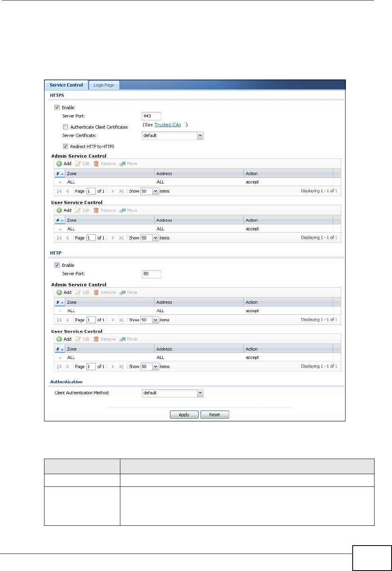392x571 pixels.
Task: Remove entry in HTTPS Admin Service Control
Action: [105, 164]
